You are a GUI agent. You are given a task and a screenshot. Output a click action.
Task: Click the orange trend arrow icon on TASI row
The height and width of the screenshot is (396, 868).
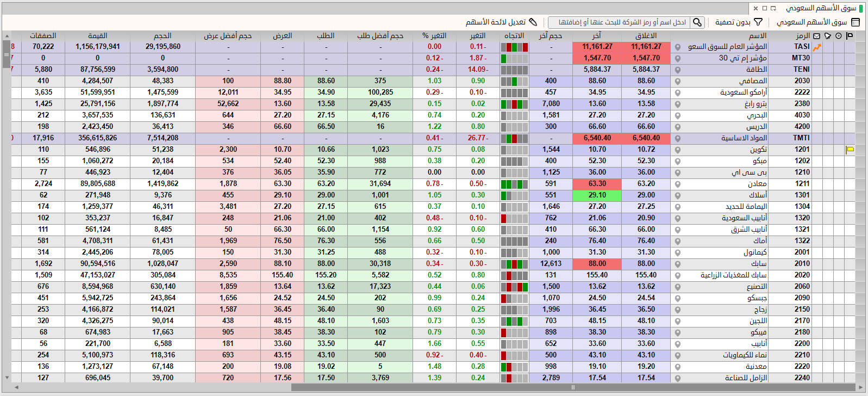click(817, 47)
